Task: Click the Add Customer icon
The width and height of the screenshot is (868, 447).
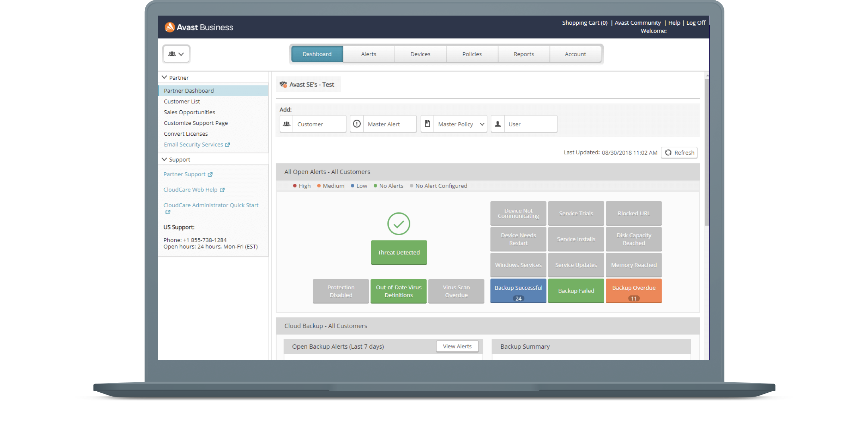Action: (x=285, y=124)
